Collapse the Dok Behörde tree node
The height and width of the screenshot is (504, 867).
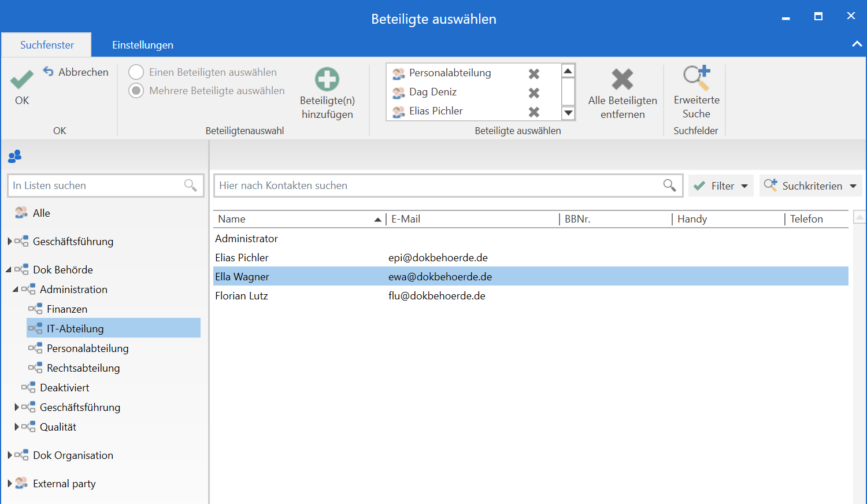point(9,270)
